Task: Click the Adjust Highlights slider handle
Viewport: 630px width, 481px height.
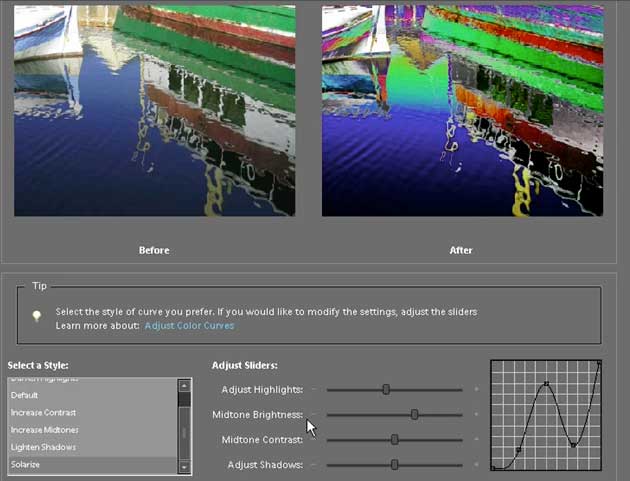Action: point(386,389)
